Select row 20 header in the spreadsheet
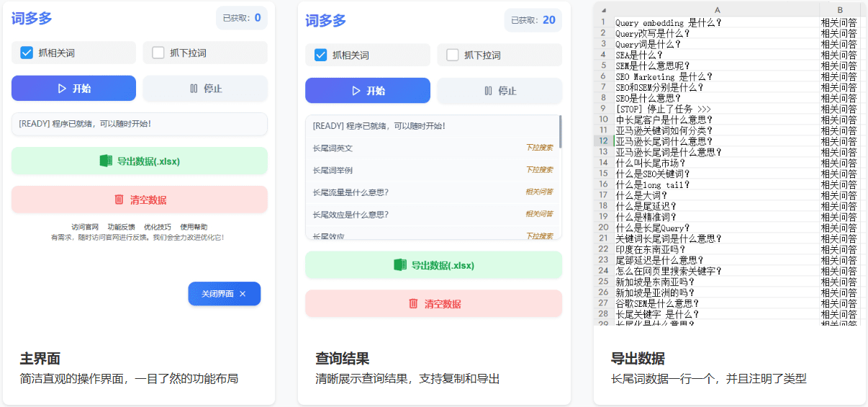Screen dimensions: 868x407 click(x=603, y=228)
